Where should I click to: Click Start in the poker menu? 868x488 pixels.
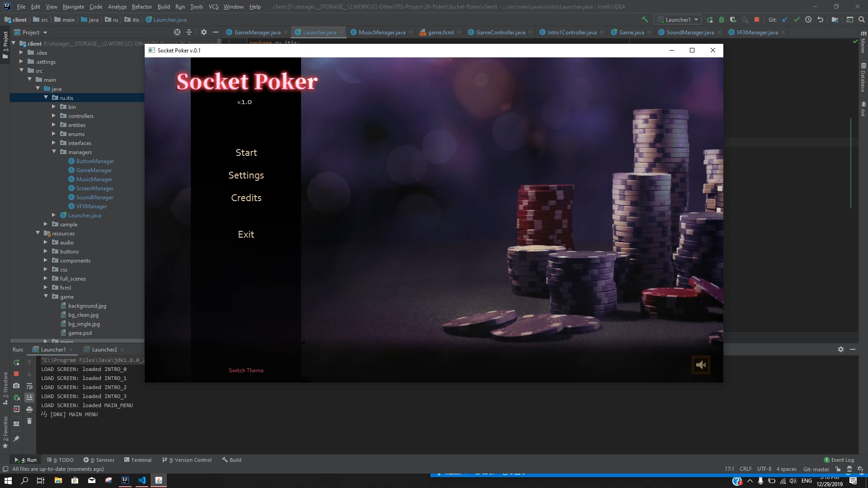coord(246,153)
